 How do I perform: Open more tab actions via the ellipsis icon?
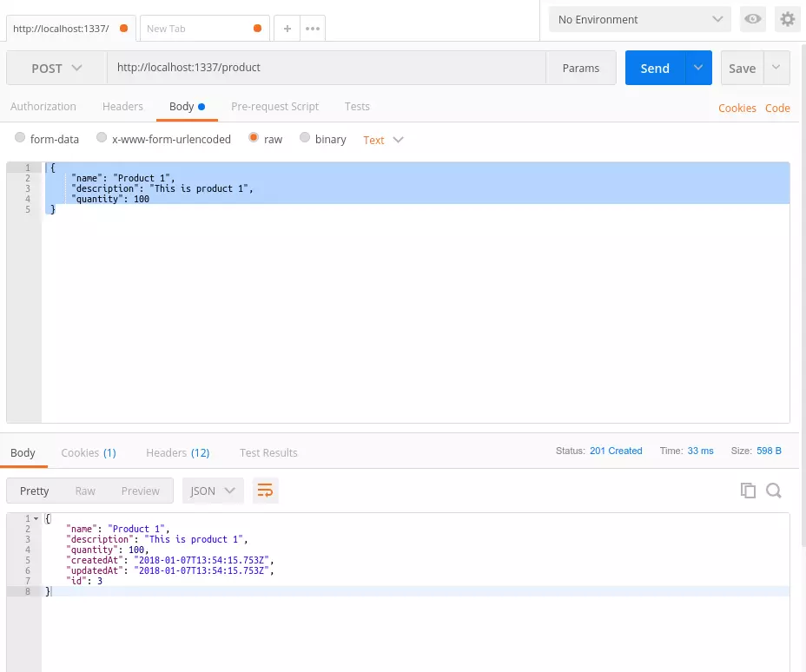tap(312, 29)
